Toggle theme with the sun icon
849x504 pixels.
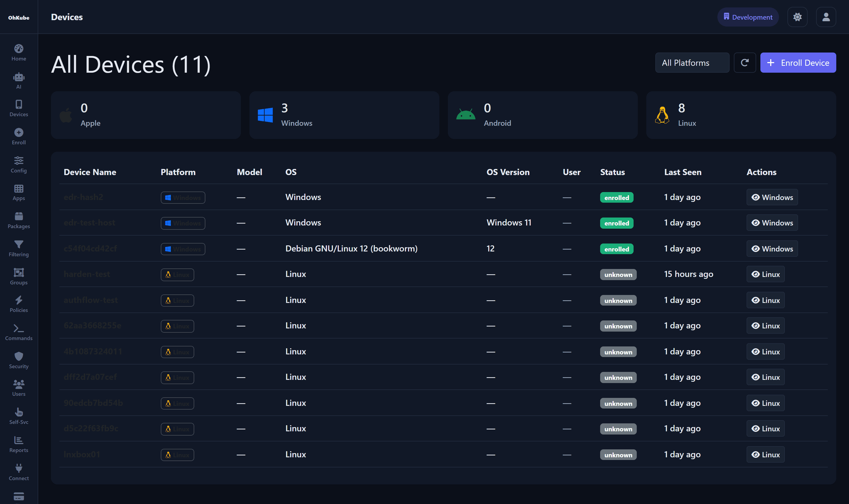pos(797,17)
